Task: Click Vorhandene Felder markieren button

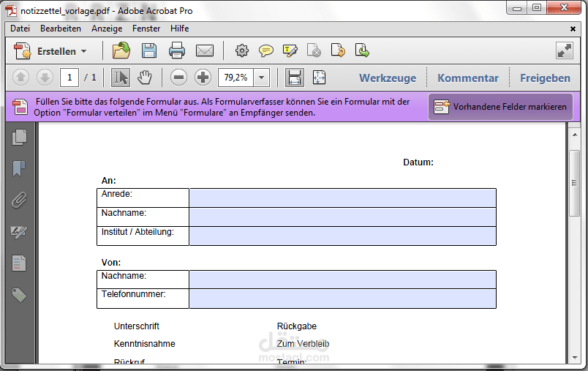Action: point(501,107)
